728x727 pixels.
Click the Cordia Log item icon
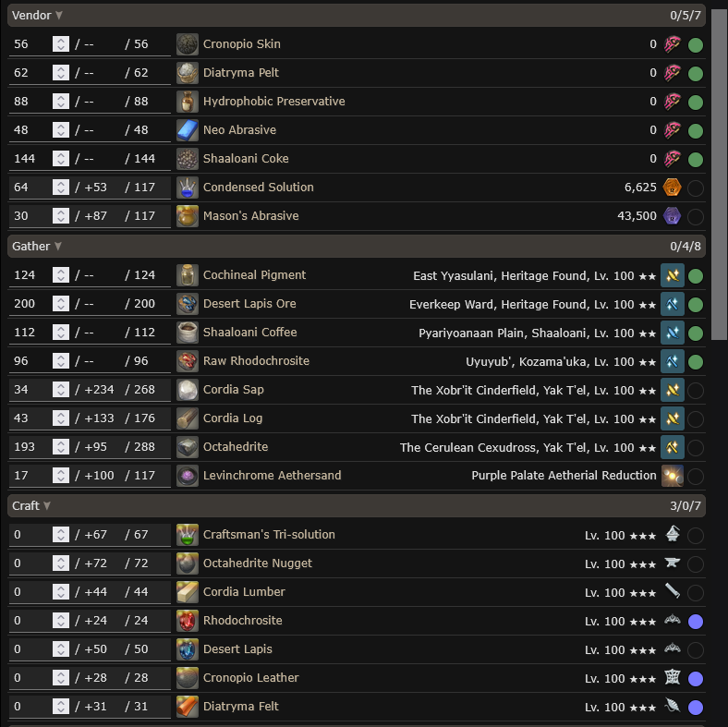[x=188, y=418]
